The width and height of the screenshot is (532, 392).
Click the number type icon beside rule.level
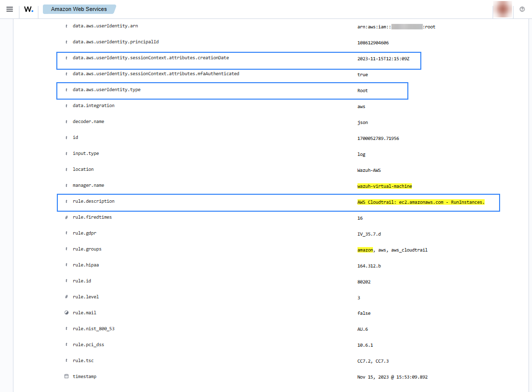[66, 297]
